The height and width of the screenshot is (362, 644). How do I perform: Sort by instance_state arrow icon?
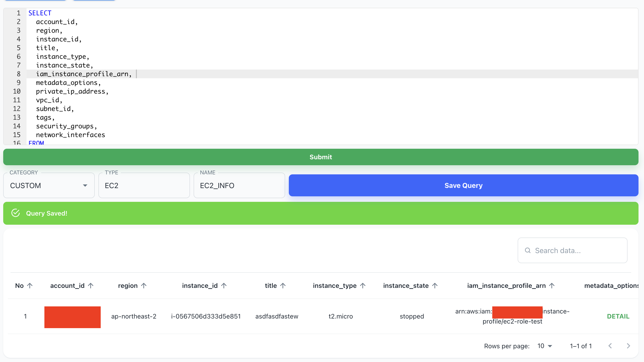[x=435, y=286]
